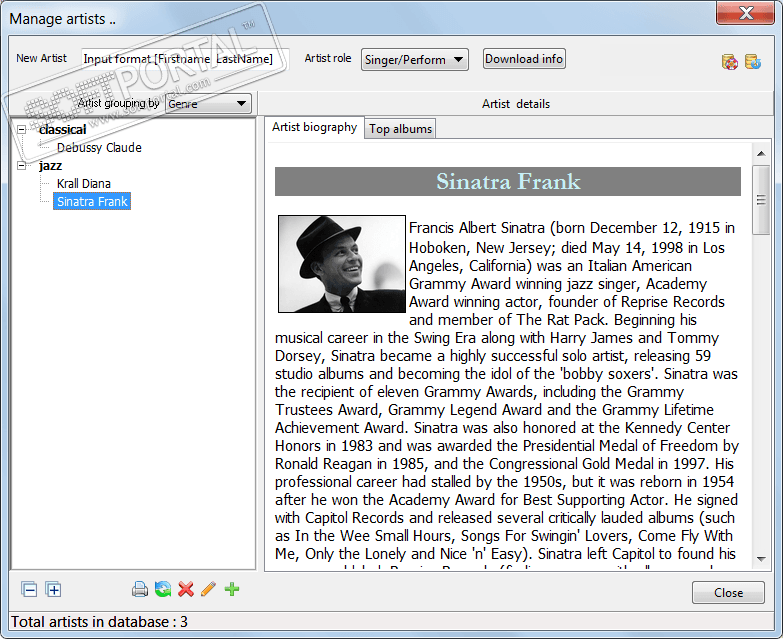This screenshot has width=783, height=639.
Task: Select Krall Diana in the tree
Action: point(83,184)
